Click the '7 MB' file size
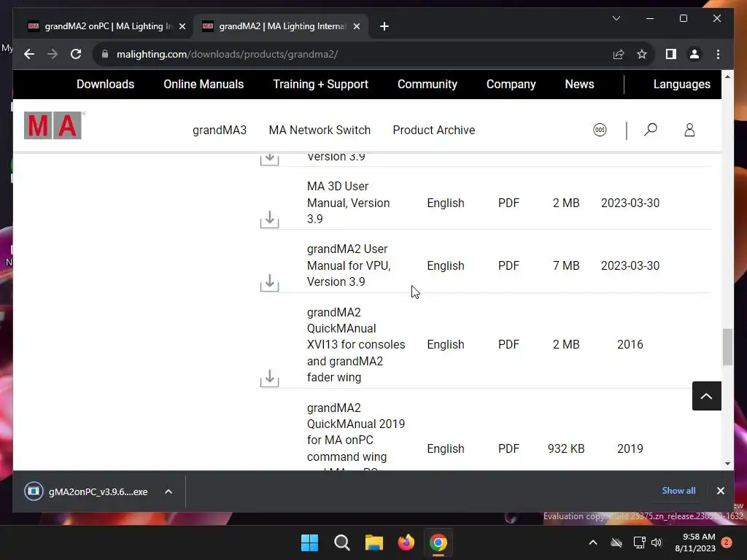 click(x=566, y=265)
